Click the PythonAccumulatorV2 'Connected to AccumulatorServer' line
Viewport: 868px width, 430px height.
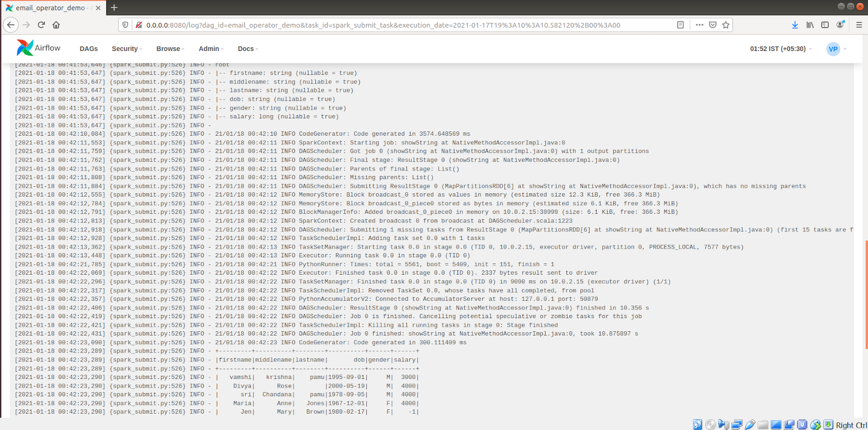(307, 299)
